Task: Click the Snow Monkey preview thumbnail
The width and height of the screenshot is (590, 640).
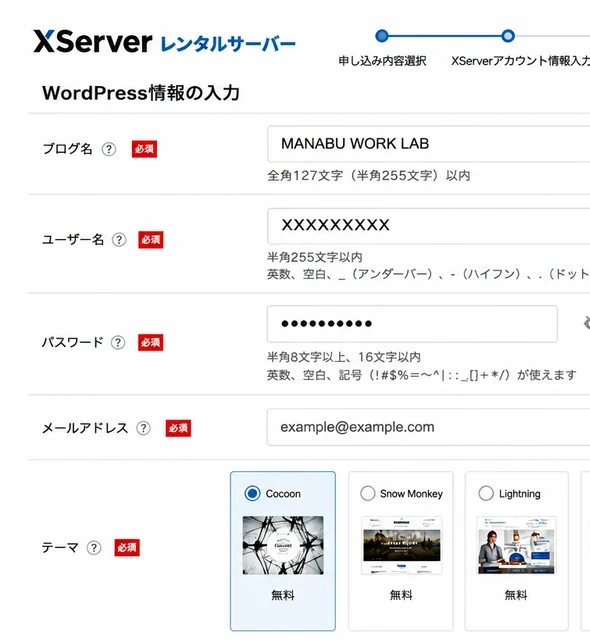Action: click(401, 545)
